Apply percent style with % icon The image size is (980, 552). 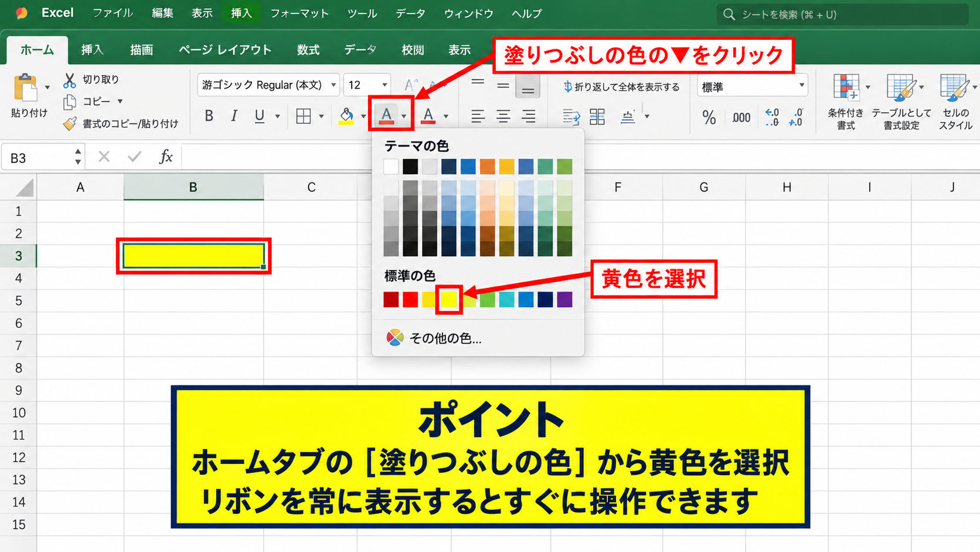point(709,118)
